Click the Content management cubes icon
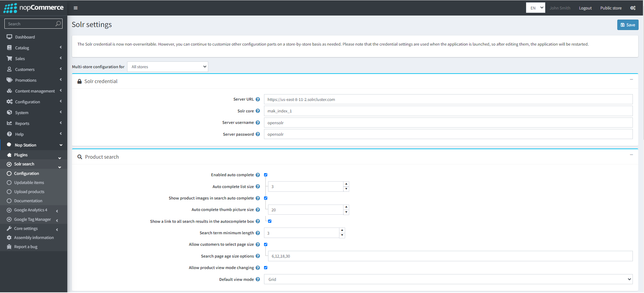The image size is (644, 293). (9, 91)
